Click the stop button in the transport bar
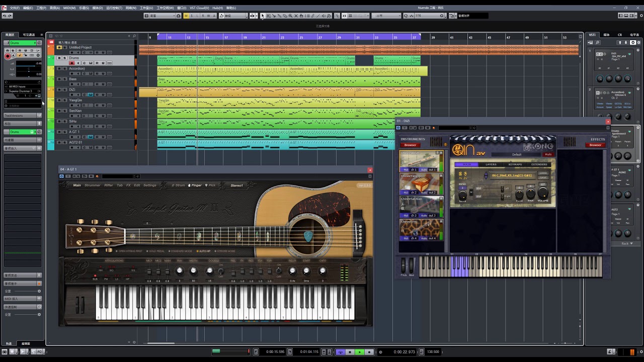The height and width of the screenshot is (362, 644). pos(350,352)
